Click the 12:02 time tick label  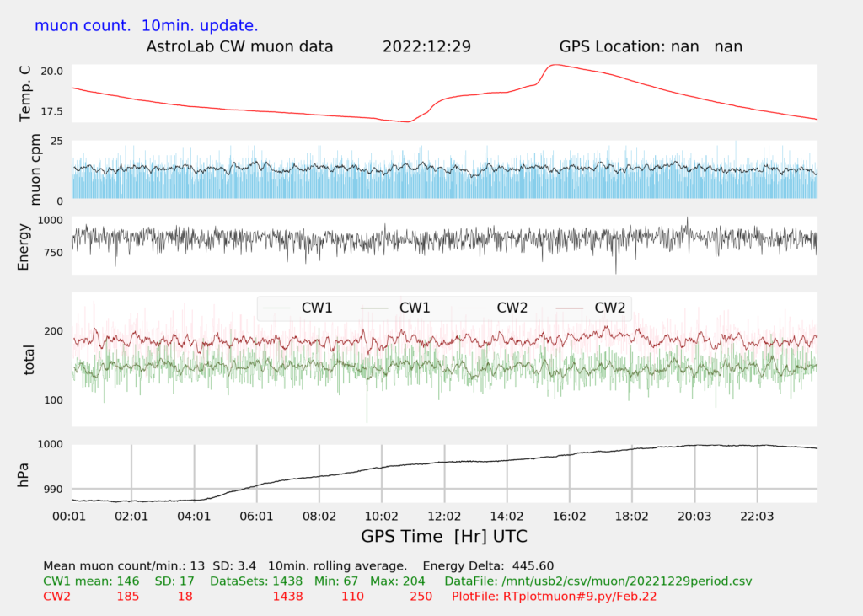444,516
